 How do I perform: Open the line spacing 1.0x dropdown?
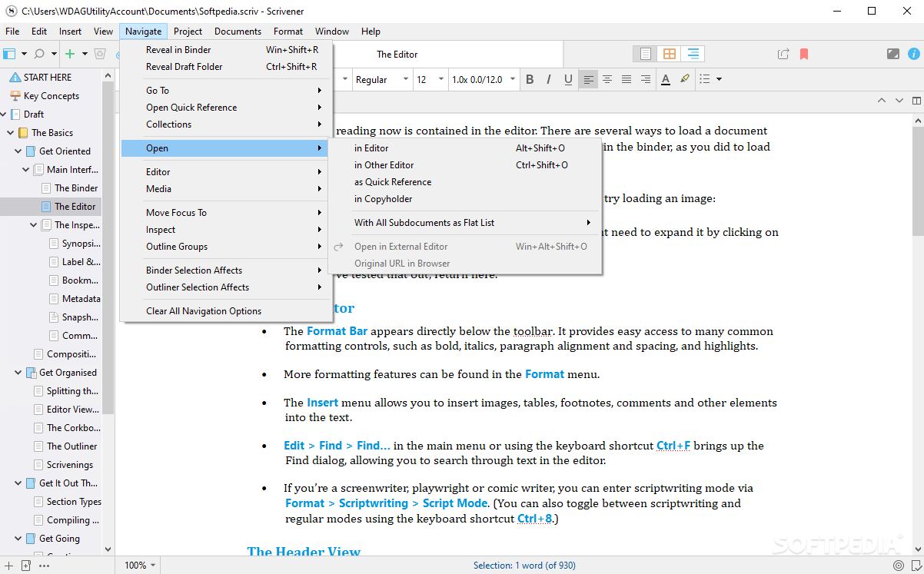point(482,79)
